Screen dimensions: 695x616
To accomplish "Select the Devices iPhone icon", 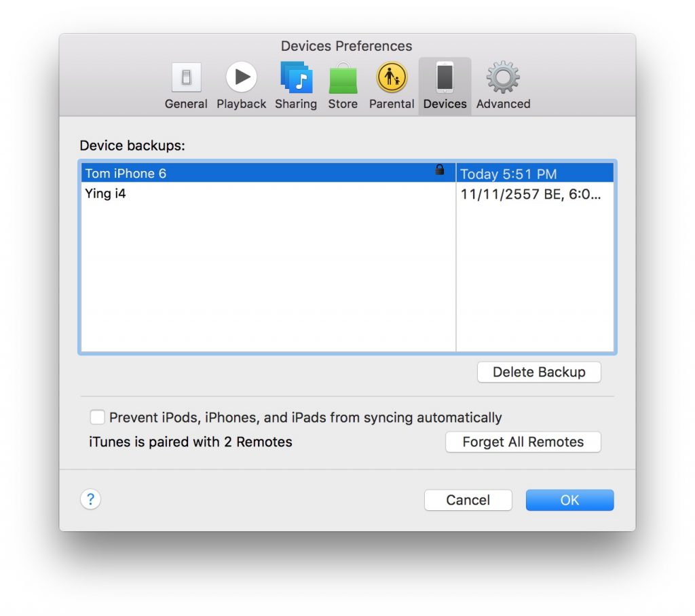I will coord(445,77).
